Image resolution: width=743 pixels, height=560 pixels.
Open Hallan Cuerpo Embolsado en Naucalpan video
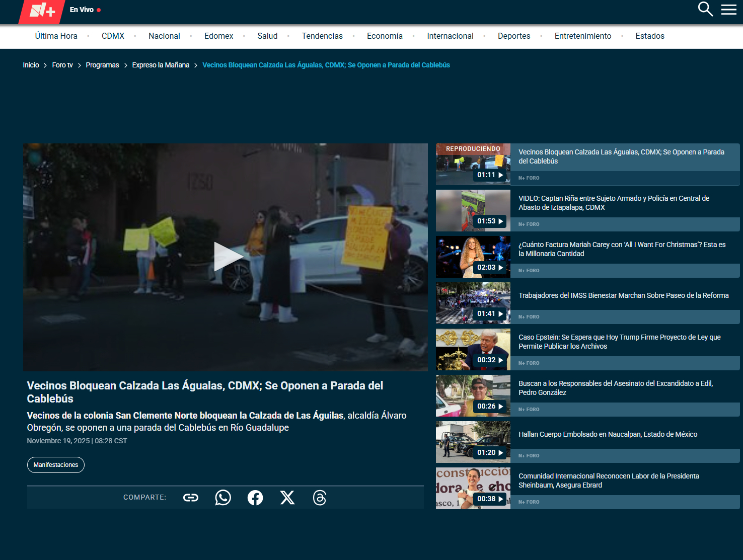(608, 434)
